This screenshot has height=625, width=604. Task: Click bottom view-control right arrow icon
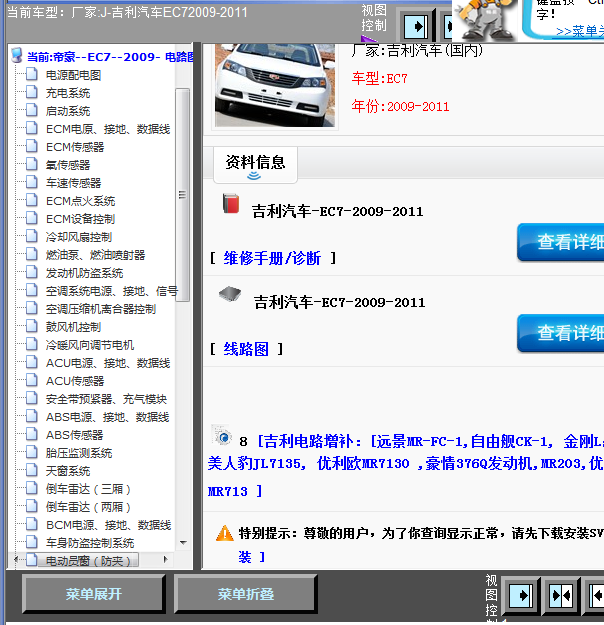click(521, 596)
